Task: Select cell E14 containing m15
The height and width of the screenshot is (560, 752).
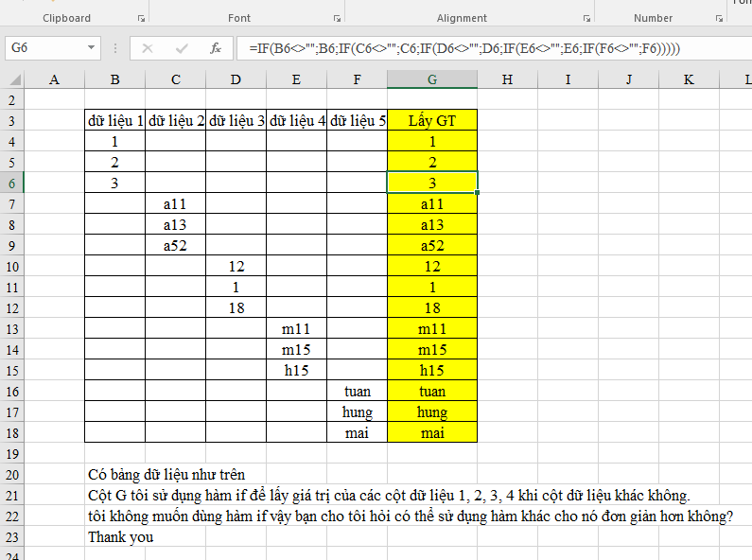Action: point(296,349)
